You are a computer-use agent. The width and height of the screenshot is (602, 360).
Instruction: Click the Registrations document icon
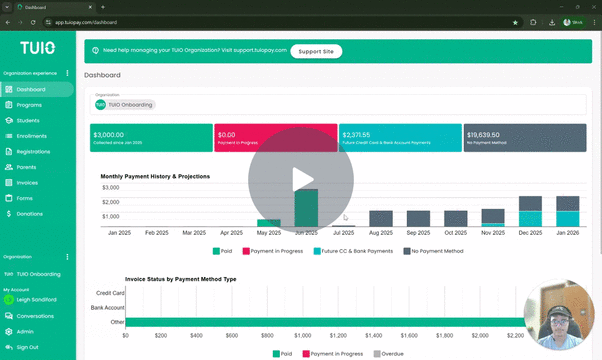click(9, 152)
